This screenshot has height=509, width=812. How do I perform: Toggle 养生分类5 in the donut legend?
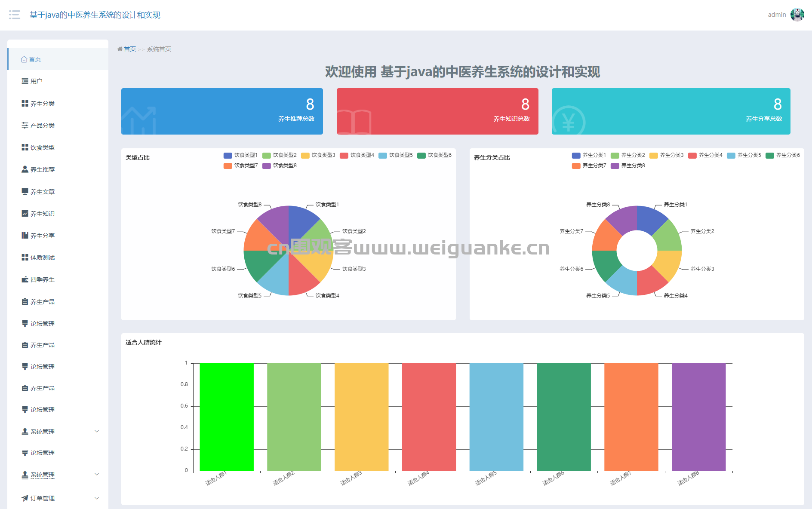point(744,155)
